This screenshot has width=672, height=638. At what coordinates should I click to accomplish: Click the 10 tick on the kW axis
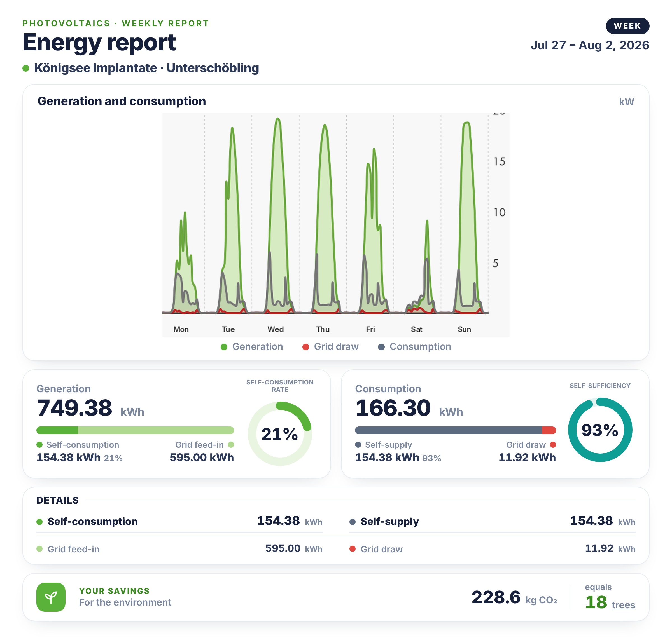(499, 213)
